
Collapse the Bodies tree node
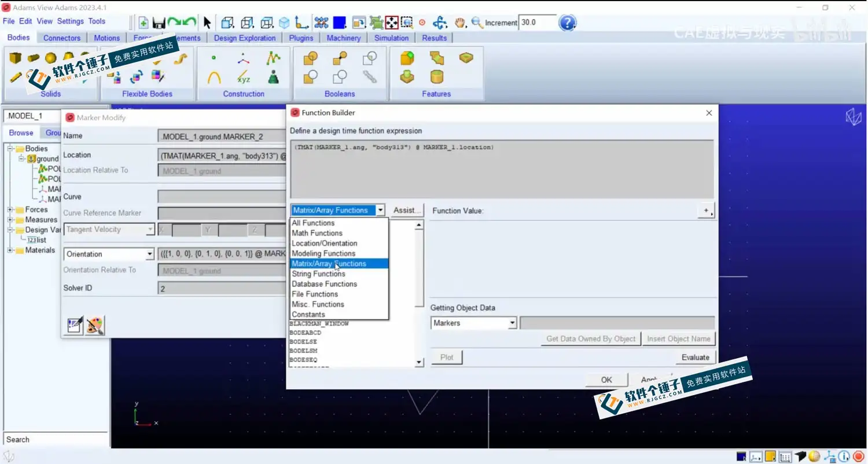click(x=10, y=149)
